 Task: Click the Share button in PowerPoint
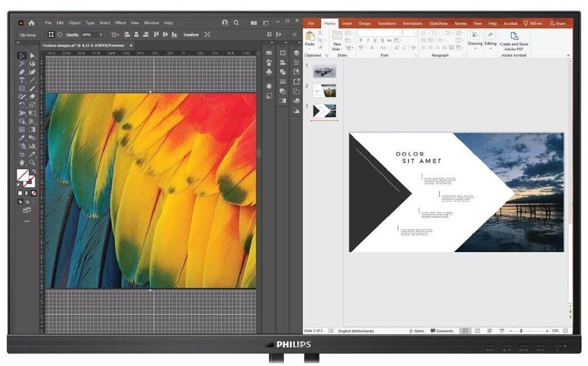pos(558,23)
